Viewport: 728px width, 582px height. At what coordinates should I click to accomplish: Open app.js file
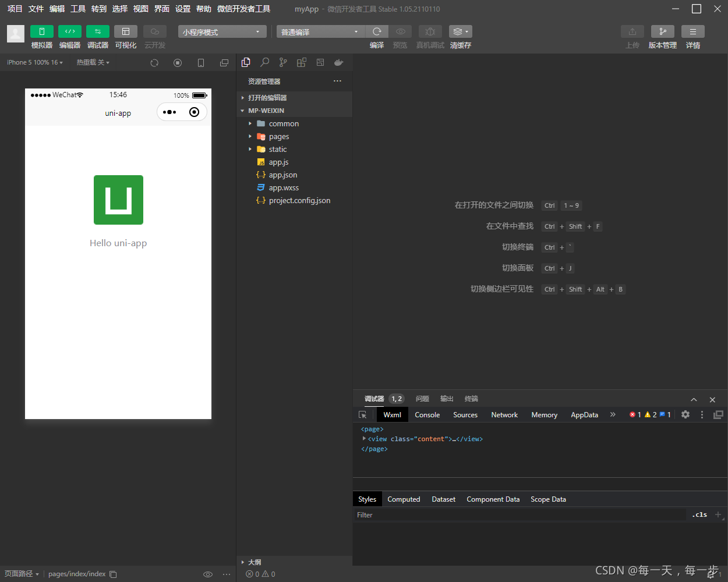pyautogui.click(x=294, y=162)
